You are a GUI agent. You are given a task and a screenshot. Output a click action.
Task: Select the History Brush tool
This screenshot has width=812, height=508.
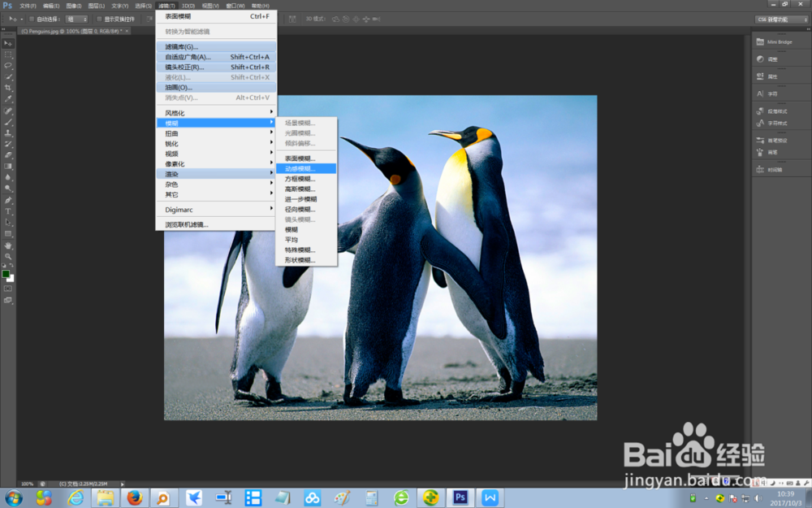point(8,144)
